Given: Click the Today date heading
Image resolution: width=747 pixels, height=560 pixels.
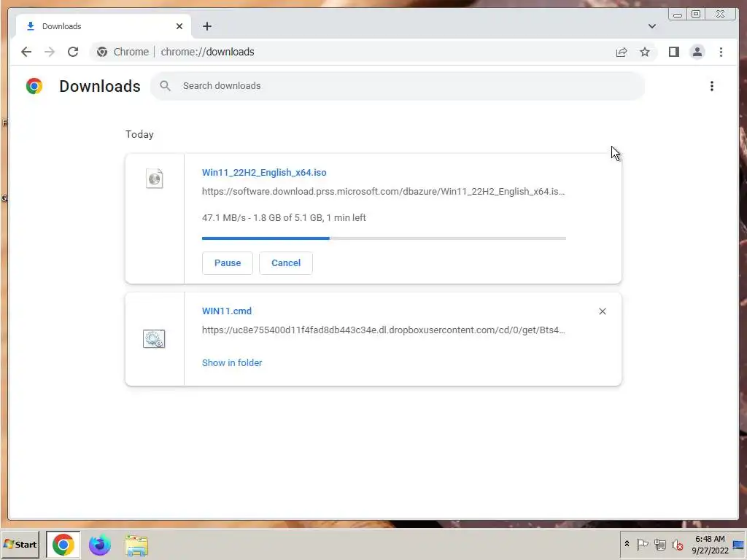Looking at the screenshot, I should click(139, 134).
